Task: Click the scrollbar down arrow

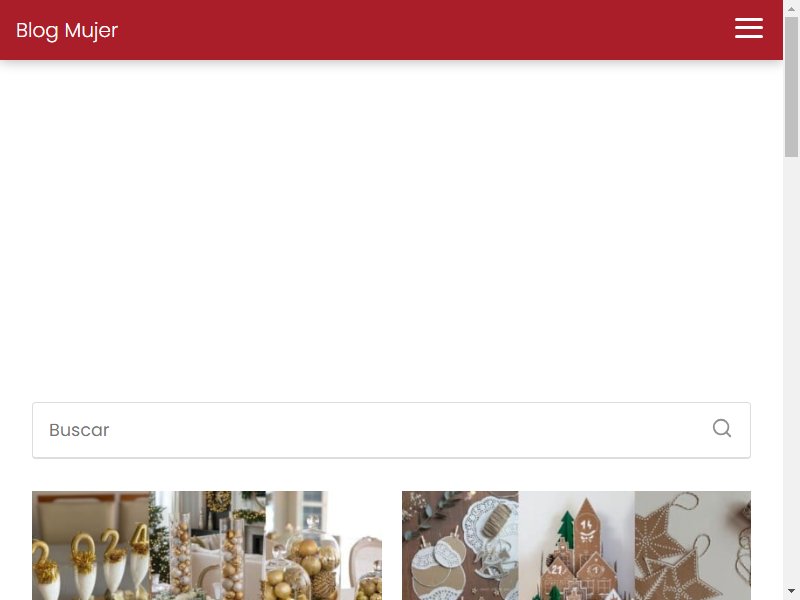Action: (791, 591)
